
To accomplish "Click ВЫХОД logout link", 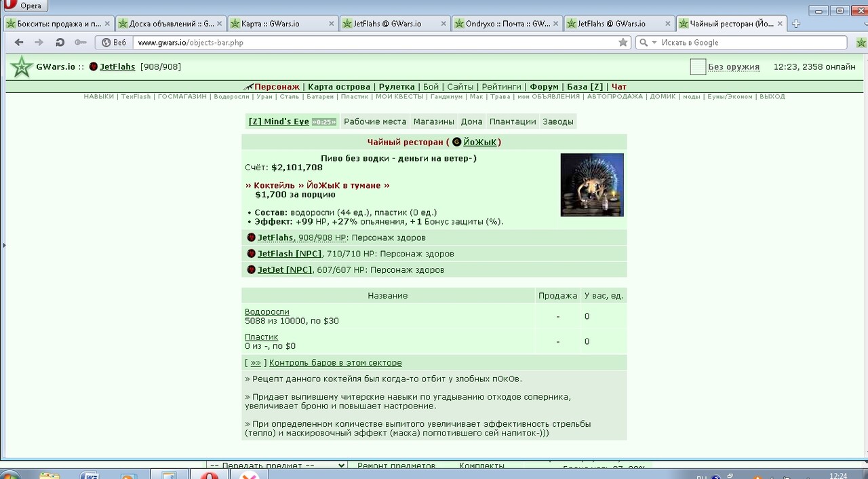I will (772, 97).
